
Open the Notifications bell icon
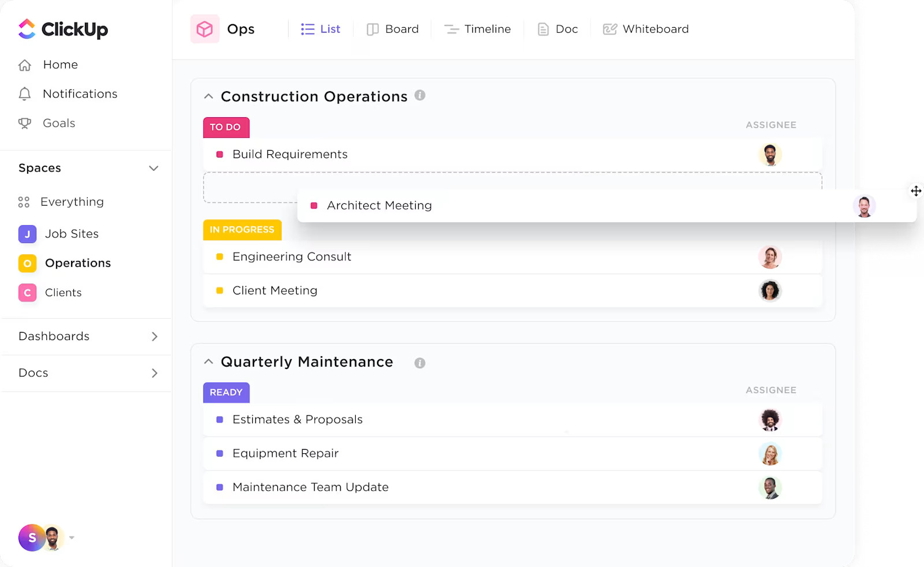[25, 94]
